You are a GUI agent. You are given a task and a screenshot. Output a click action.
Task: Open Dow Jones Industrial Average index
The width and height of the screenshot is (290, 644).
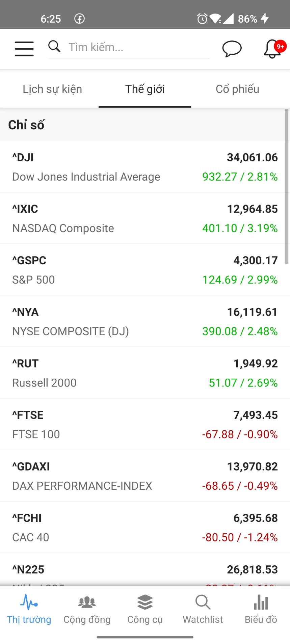click(145, 167)
